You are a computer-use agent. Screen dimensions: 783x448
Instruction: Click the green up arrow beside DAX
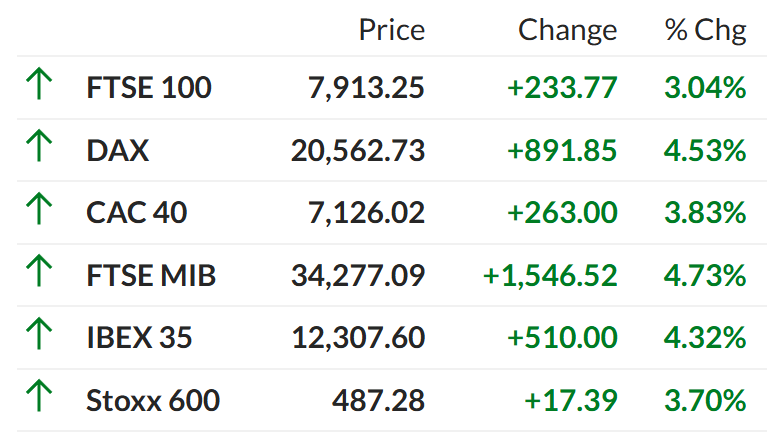(39, 146)
